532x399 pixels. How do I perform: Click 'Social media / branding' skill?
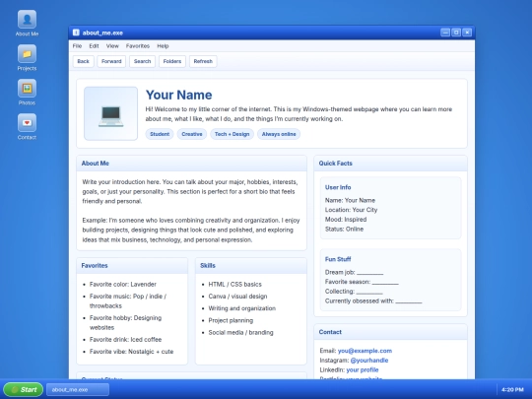click(x=240, y=333)
